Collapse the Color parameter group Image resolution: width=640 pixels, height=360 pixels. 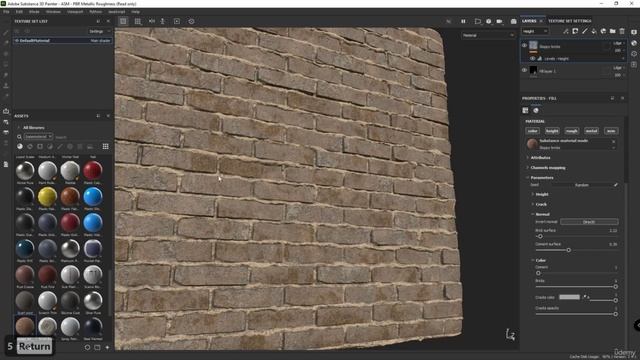coord(540,260)
